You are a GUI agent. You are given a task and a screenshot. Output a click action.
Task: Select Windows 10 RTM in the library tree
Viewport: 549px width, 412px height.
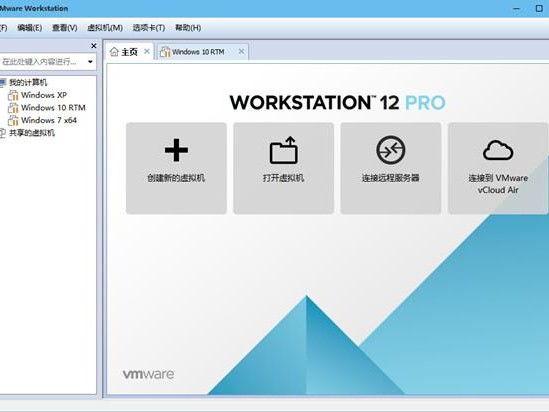[53, 108]
